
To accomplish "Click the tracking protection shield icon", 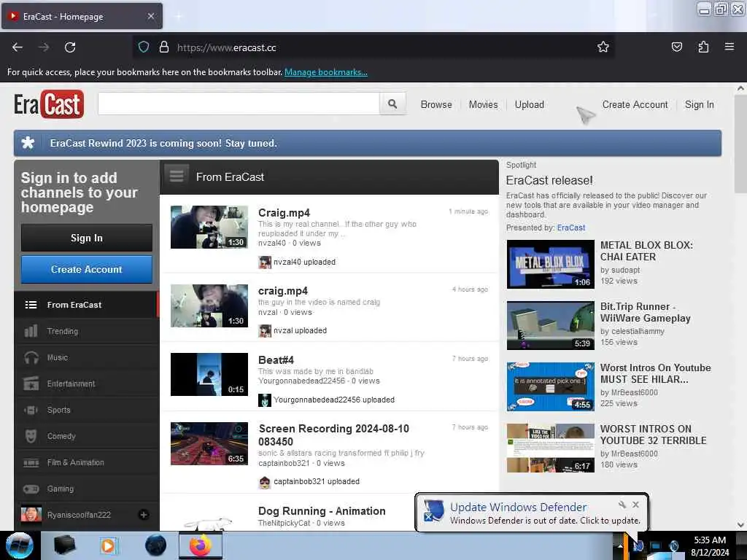I will 144,47.
